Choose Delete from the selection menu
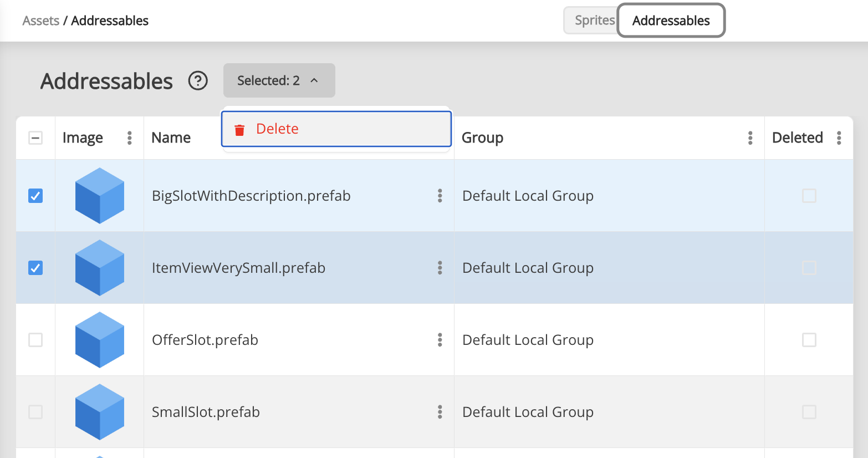Screen dimensions: 868x458 pos(336,129)
